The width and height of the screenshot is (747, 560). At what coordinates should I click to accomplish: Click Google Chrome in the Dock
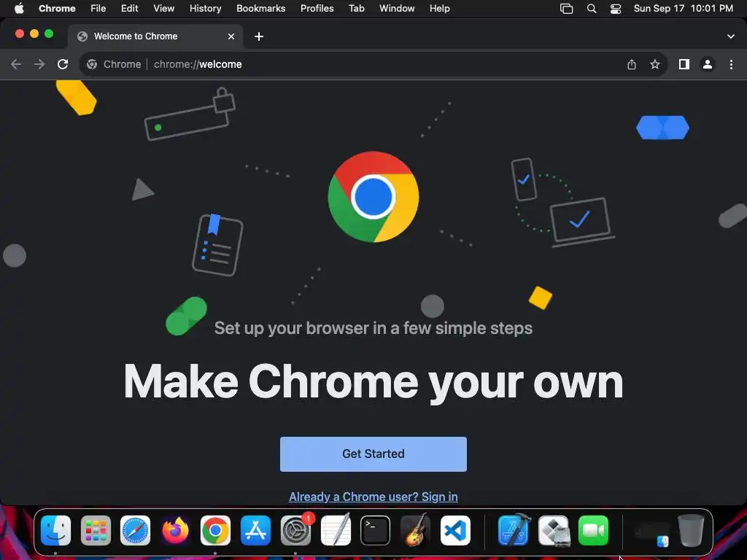[x=215, y=531]
